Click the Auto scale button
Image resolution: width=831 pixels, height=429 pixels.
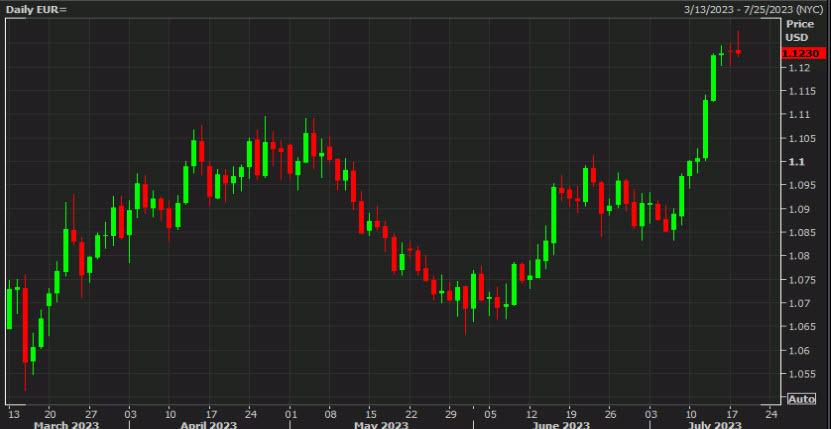(801, 399)
